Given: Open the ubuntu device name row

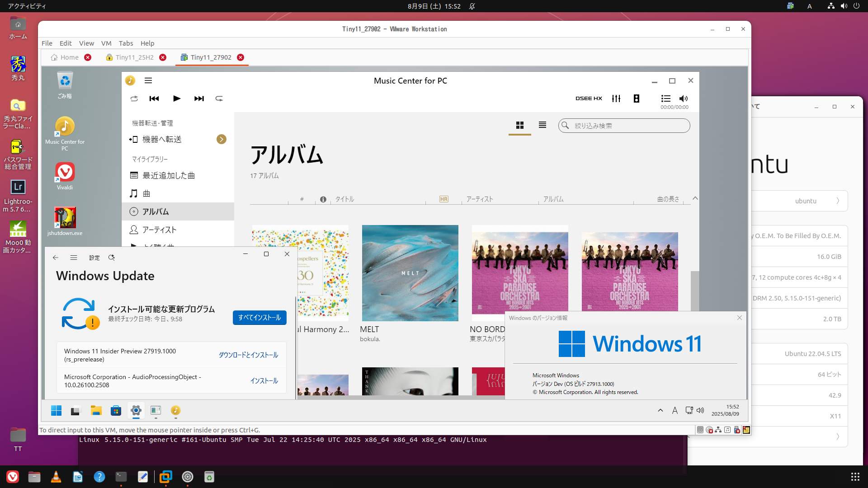Looking at the screenshot, I should [799, 201].
